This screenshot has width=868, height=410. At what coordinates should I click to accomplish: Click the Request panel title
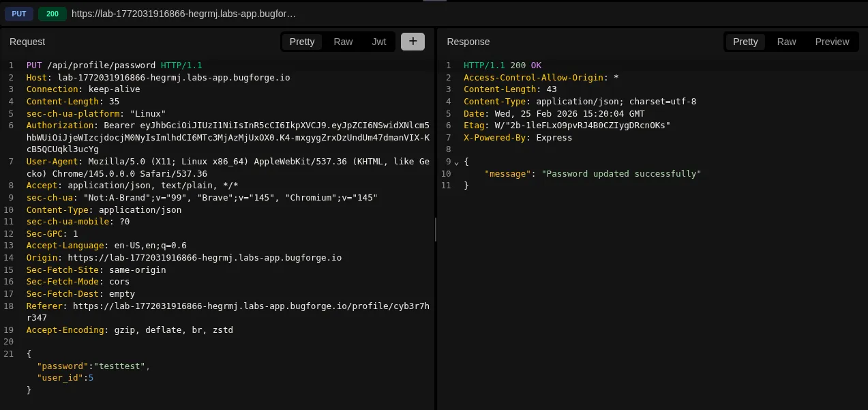click(x=27, y=42)
